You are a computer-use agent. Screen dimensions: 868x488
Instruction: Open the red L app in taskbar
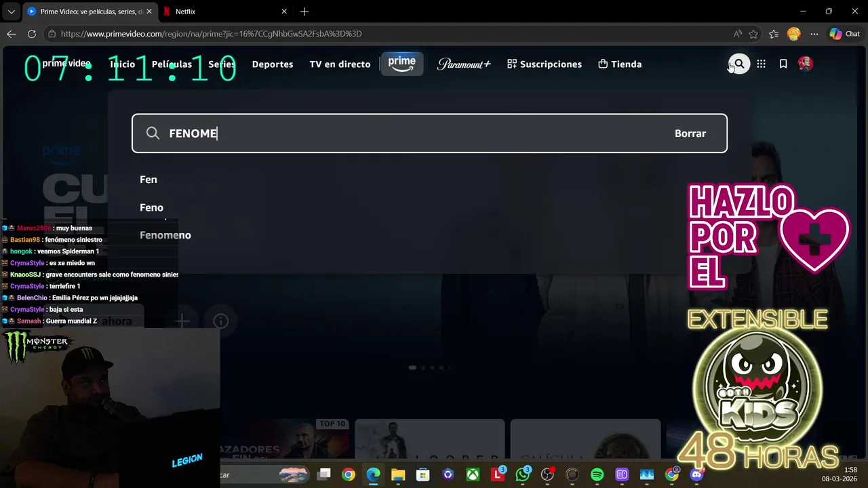(x=498, y=474)
